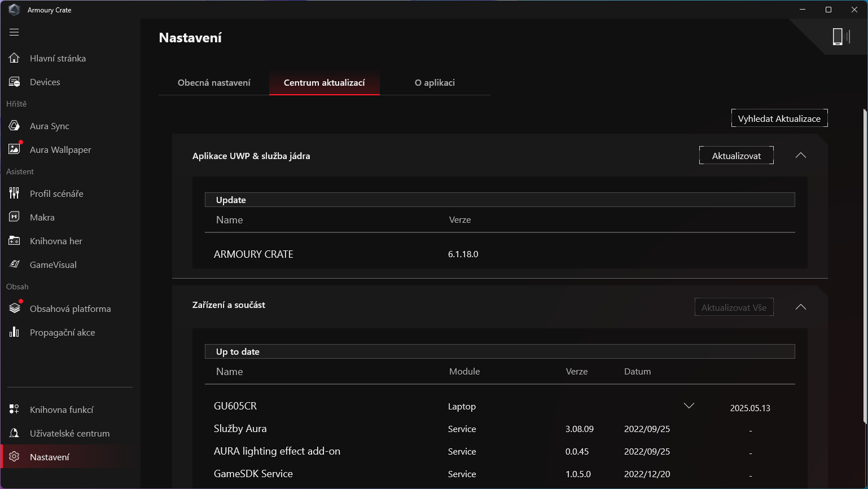
Task: Open Aura Wallpaper icon
Action: 14,149
